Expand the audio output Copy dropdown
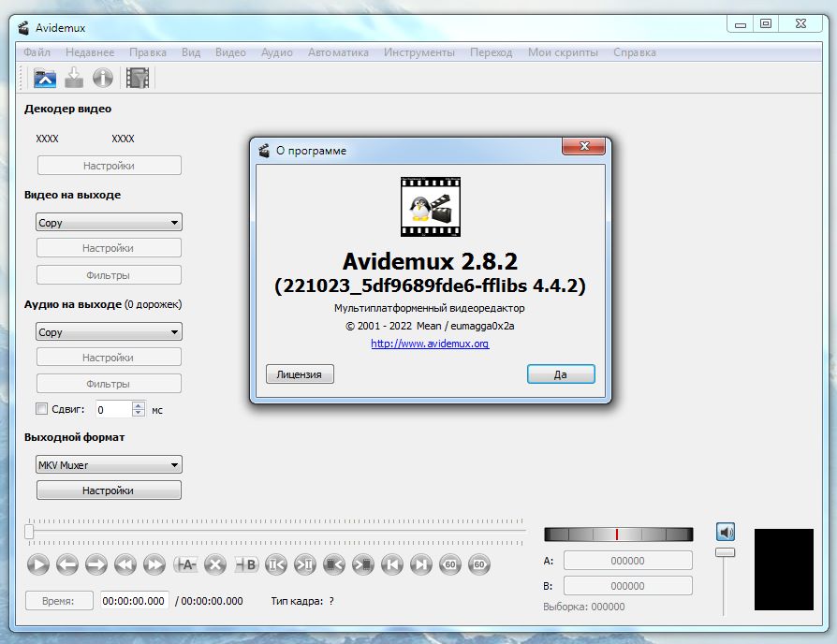The height and width of the screenshot is (644, 837). click(x=109, y=332)
